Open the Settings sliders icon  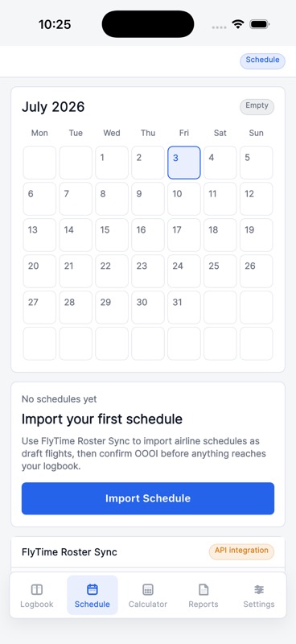pyautogui.click(x=259, y=590)
